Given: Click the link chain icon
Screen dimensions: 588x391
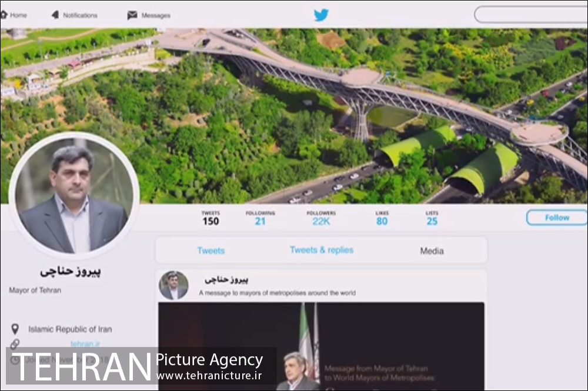Looking at the screenshot, I should pyautogui.click(x=15, y=344).
